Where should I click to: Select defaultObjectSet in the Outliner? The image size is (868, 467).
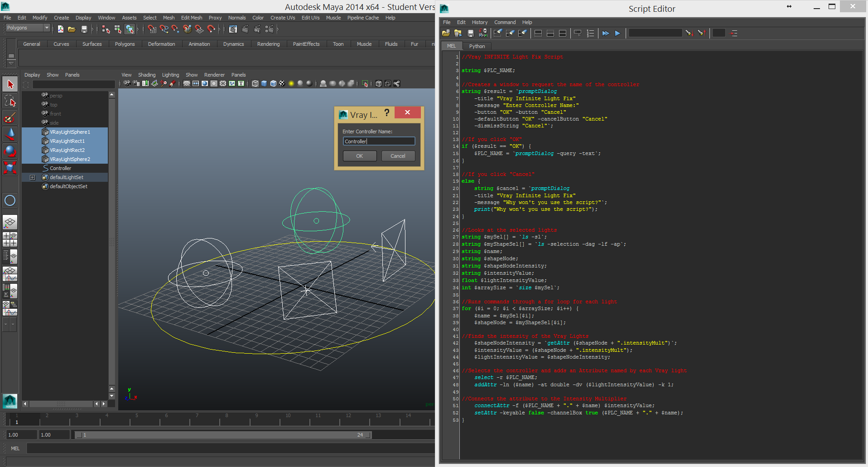coord(65,186)
